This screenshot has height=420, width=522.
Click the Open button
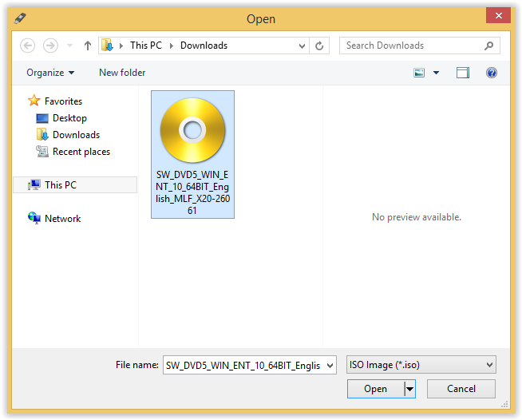375,389
